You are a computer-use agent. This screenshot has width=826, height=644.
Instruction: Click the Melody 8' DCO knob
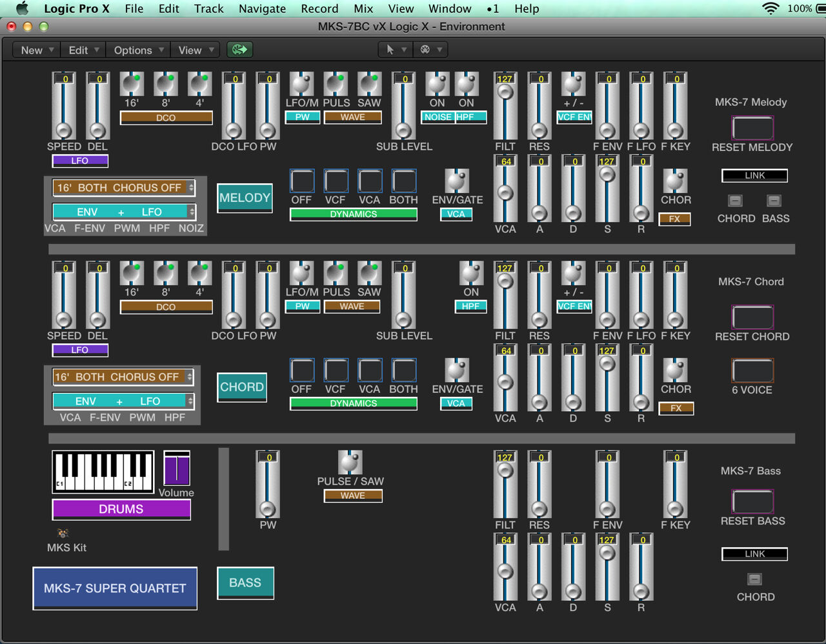click(166, 85)
